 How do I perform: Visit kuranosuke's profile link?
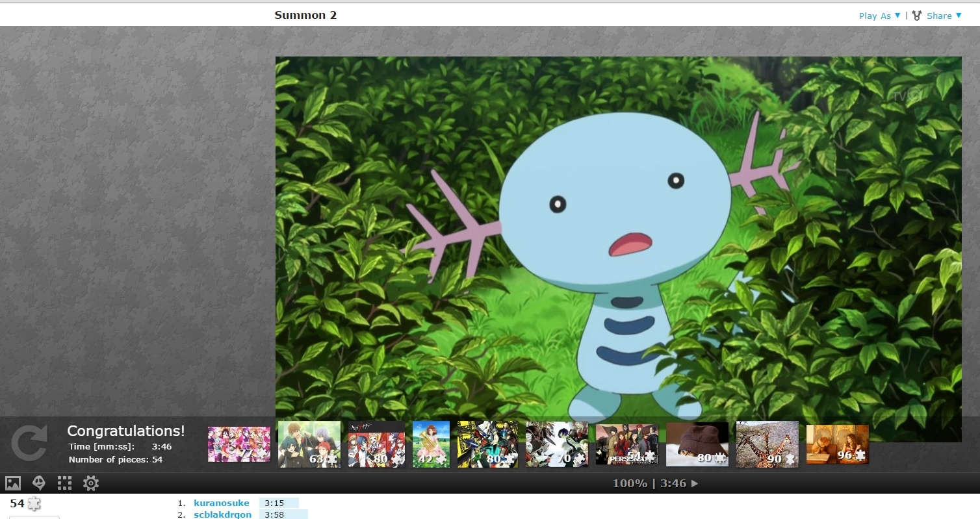click(222, 503)
